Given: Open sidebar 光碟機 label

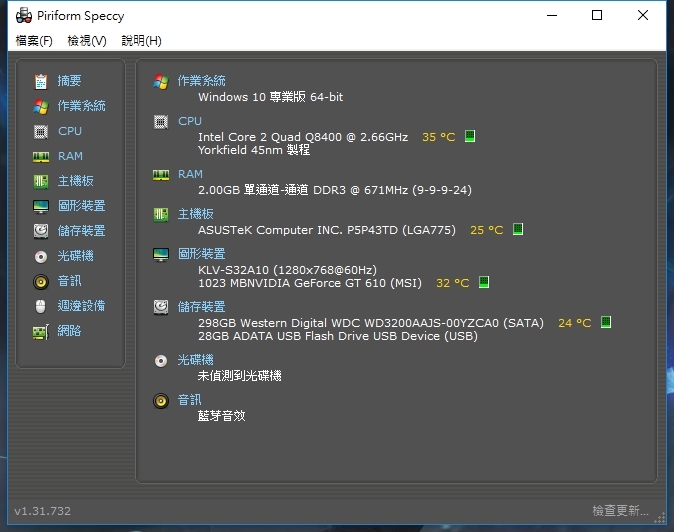Looking at the screenshot, I should tap(76, 256).
